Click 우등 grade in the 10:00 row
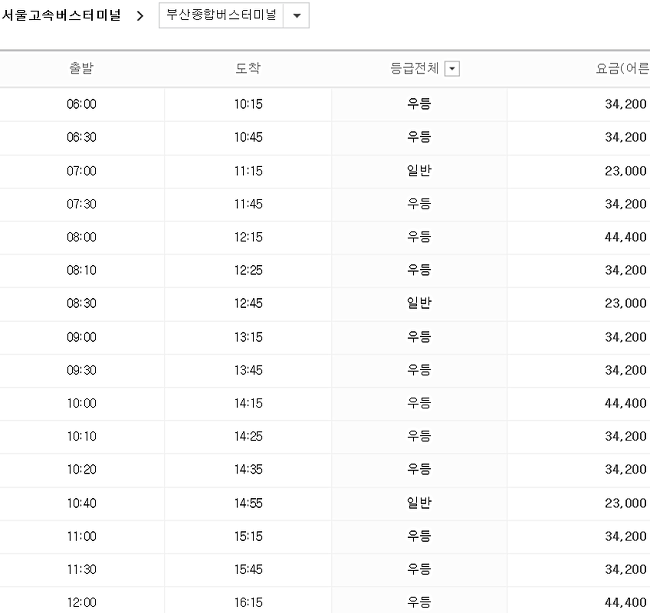This screenshot has width=650, height=613. 419,403
